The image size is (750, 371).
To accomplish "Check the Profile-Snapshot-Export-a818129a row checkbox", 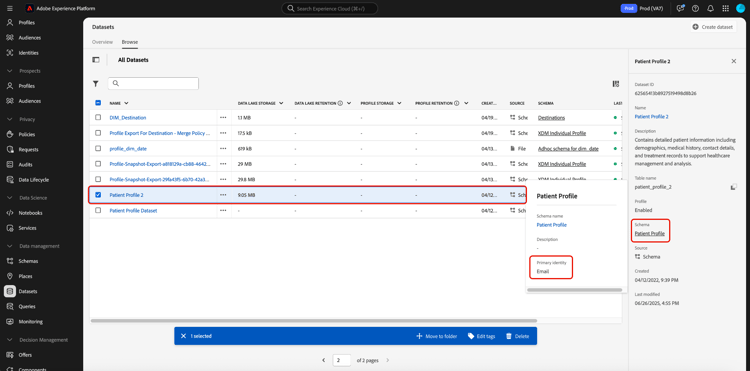I will click(x=98, y=164).
